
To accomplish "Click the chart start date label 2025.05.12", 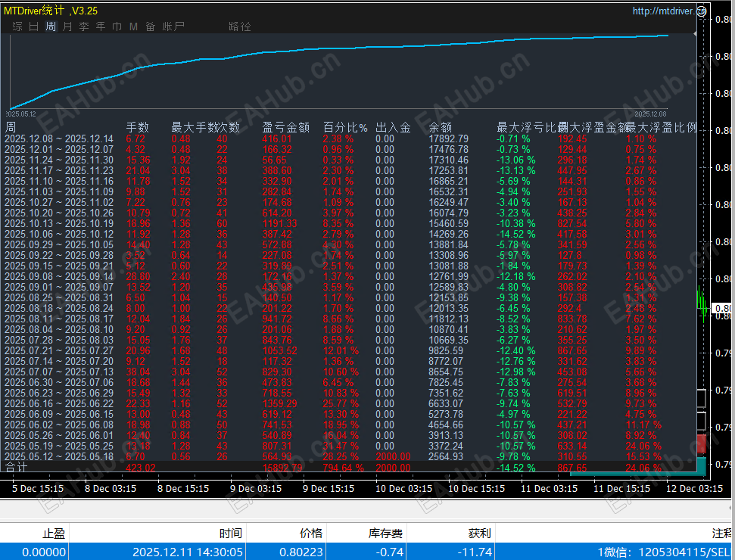I will click(x=20, y=114).
